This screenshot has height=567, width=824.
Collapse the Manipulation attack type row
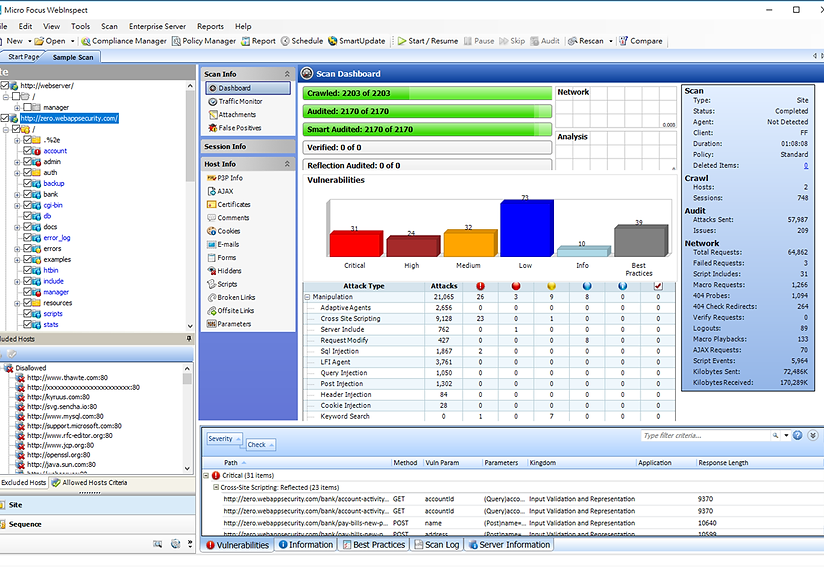[x=308, y=297]
